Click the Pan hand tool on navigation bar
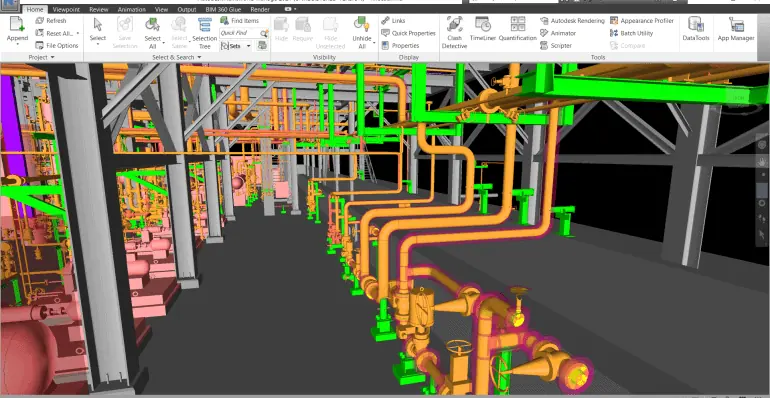This screenshot has height=398, width=770. tap(762, 161)
